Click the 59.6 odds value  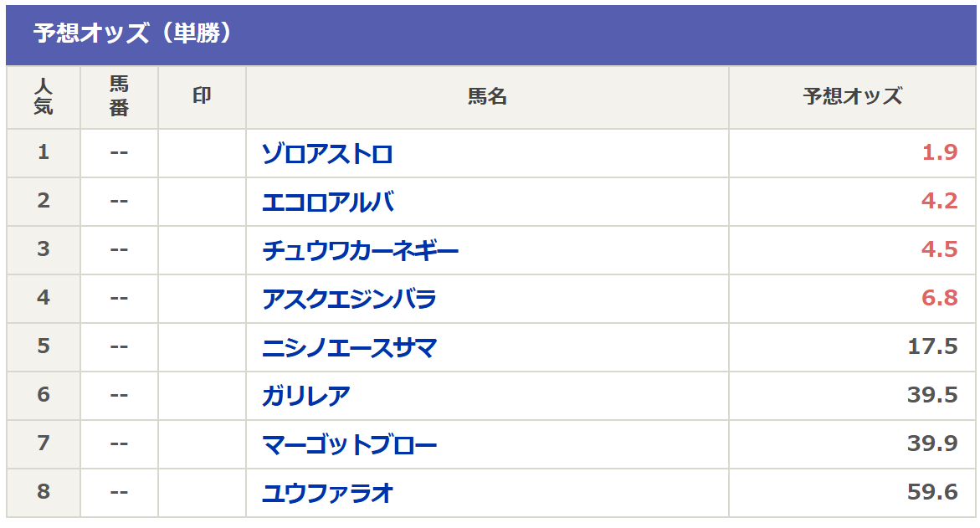[932, 494]
